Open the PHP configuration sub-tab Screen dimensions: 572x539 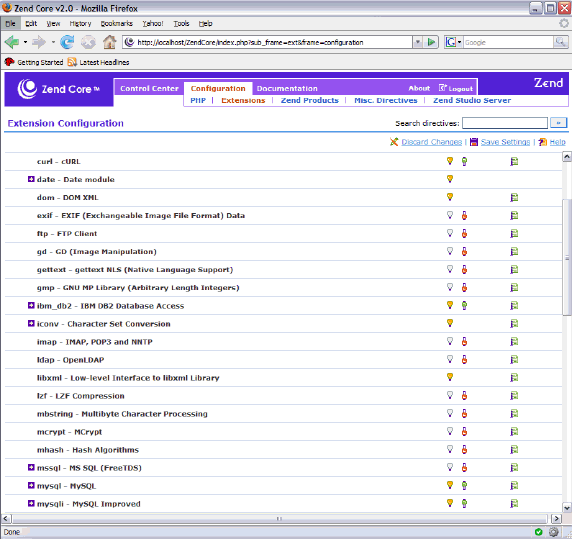click(x=198, y=100)
